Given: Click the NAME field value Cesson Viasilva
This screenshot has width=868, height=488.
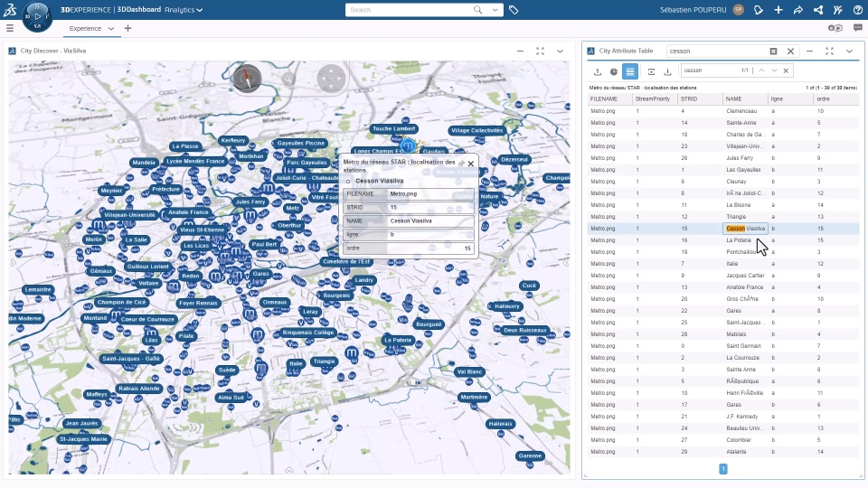Looking at the screenshot, I should (430, 221).
